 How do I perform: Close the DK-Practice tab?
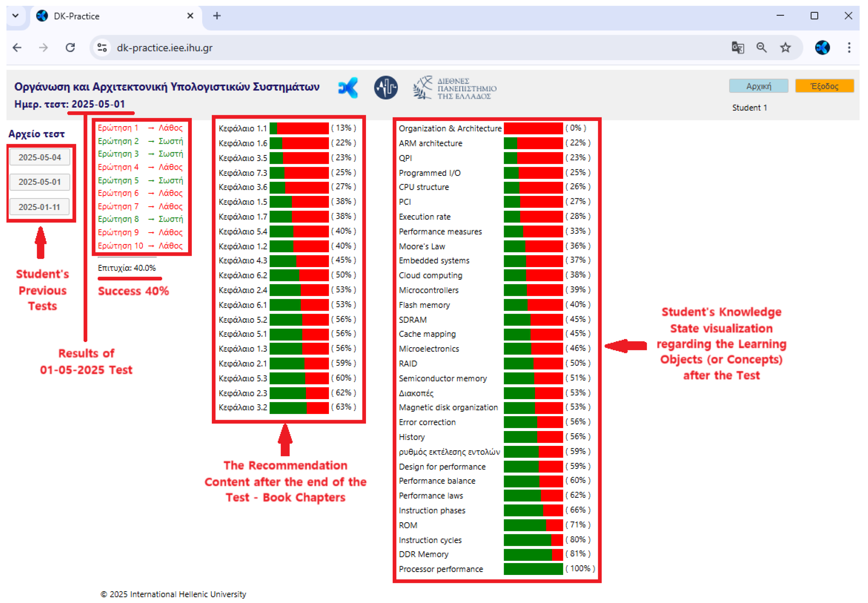coord(190,16)
